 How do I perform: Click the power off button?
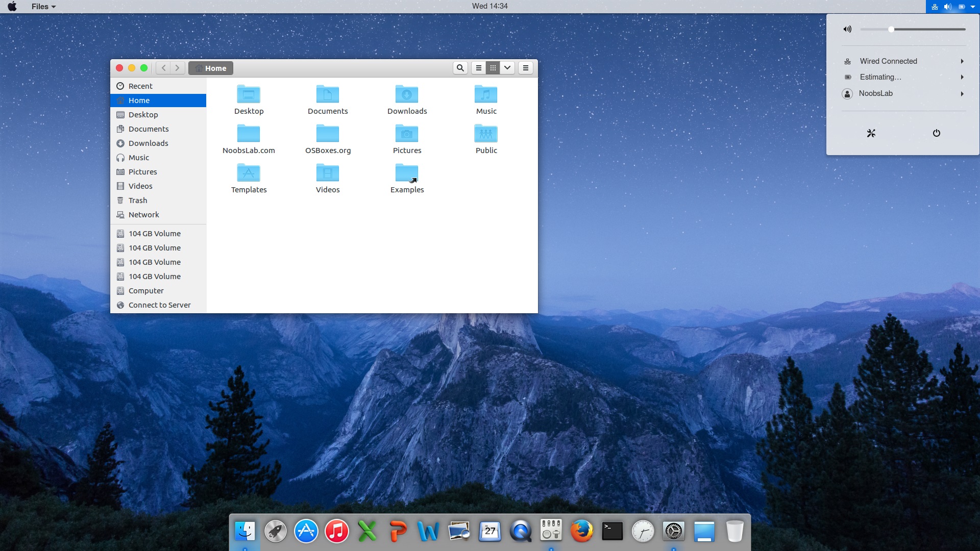pyautogui.click(x=936, y=133)
